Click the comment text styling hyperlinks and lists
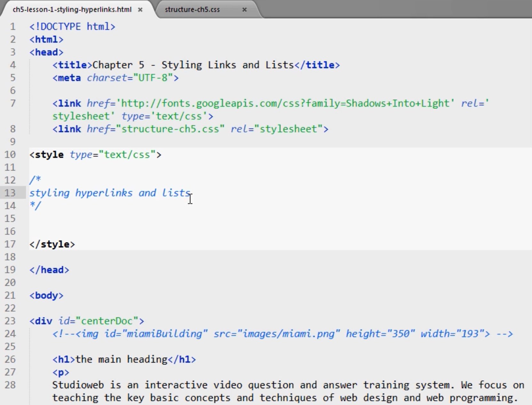Screen dimensions: 532x405 click(x=110, y=193)
